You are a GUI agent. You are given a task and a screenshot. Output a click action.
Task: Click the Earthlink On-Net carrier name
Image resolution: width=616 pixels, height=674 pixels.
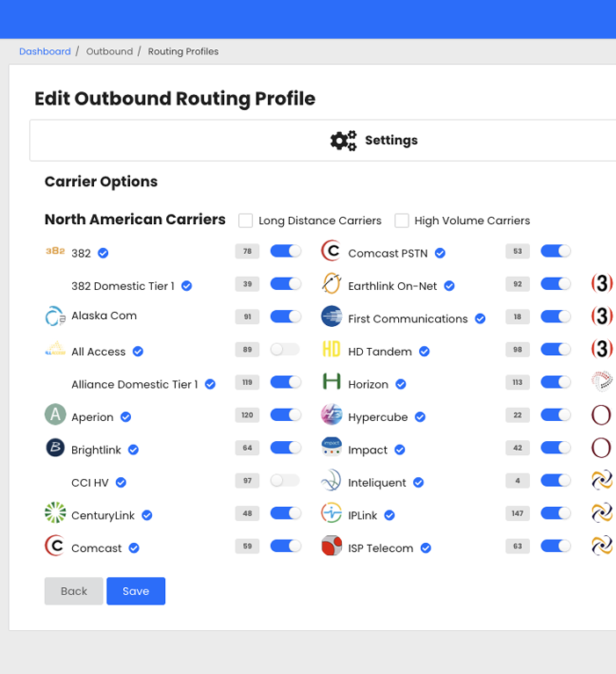393,286
